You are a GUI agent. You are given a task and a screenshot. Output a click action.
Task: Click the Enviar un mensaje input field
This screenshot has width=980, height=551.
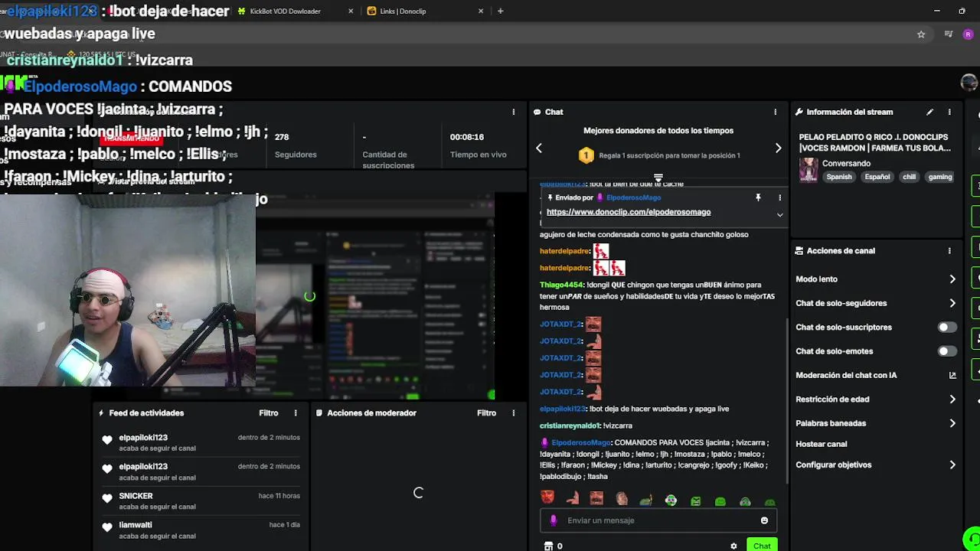click(658, 520)
